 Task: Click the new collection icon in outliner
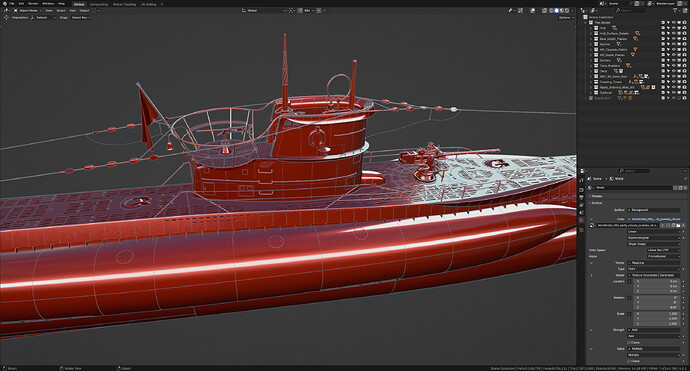point(685,11)
